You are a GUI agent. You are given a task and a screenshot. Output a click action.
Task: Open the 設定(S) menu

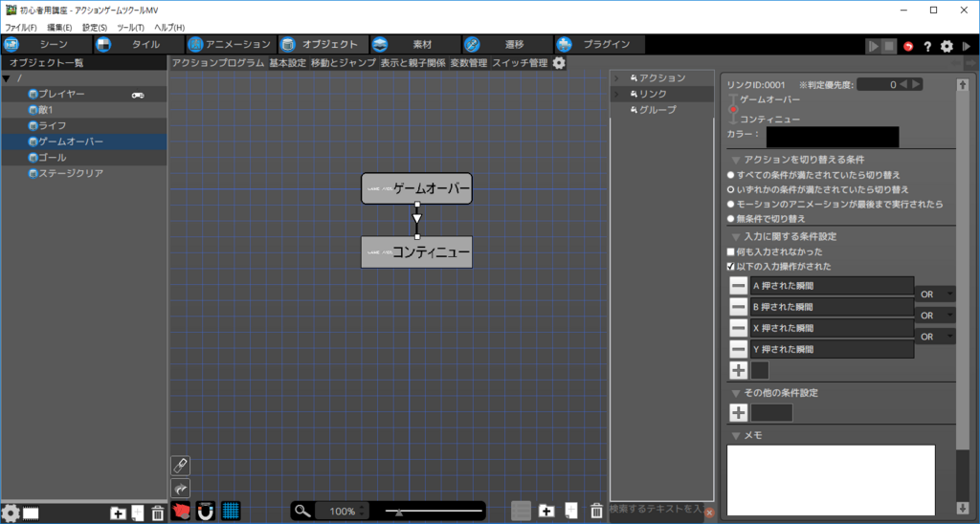click(x=95, y=28)
